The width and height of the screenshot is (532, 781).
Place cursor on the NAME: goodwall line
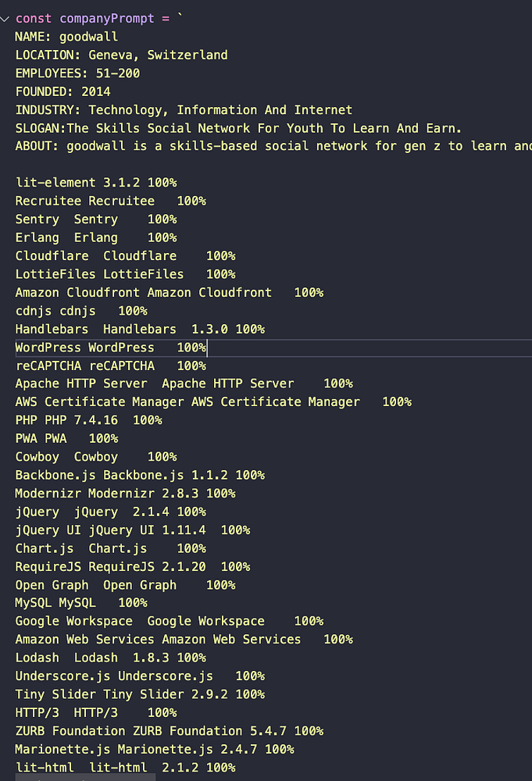(66, 37)
